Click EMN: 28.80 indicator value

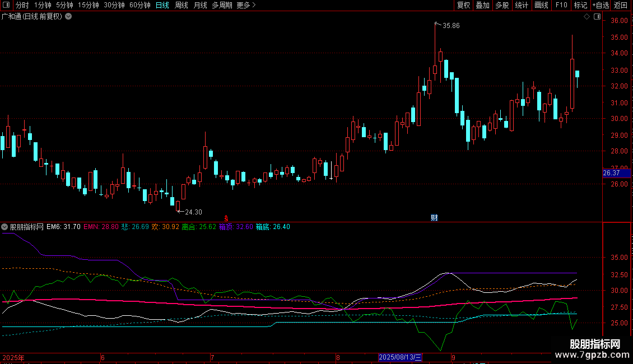(x=101, y=227)
